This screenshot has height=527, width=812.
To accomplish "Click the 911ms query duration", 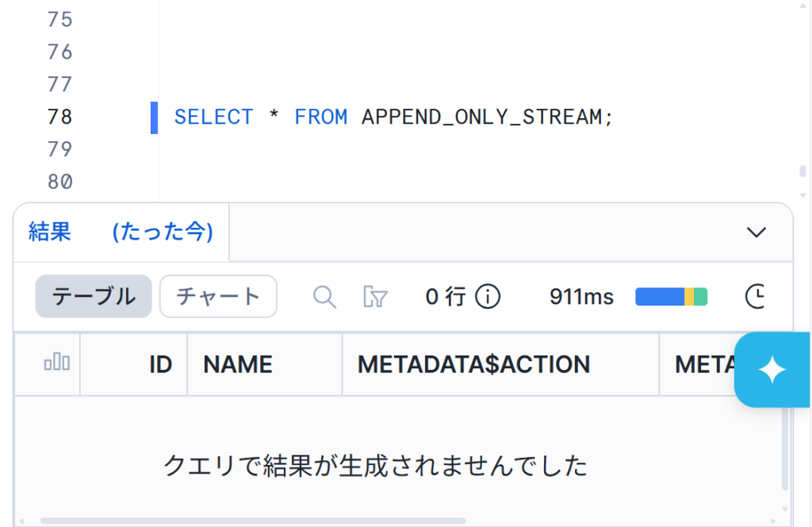I will (581, 297).
